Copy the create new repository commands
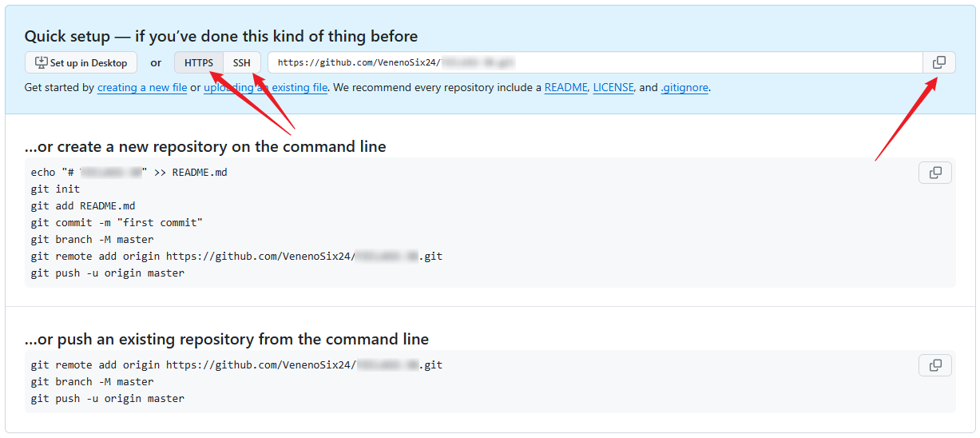This screenshot has height=438, width=980. [x=935, y=173]
